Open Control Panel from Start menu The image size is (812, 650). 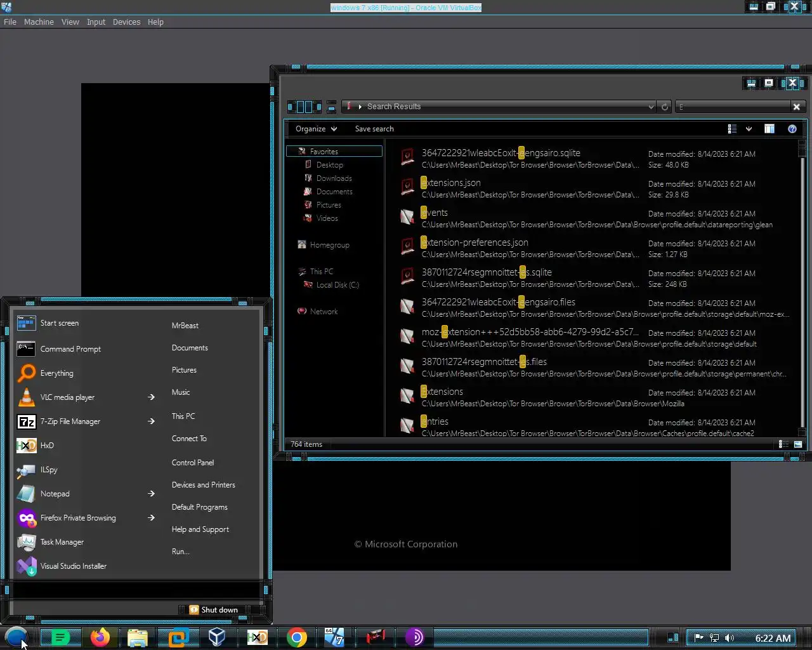coord(193,463)
